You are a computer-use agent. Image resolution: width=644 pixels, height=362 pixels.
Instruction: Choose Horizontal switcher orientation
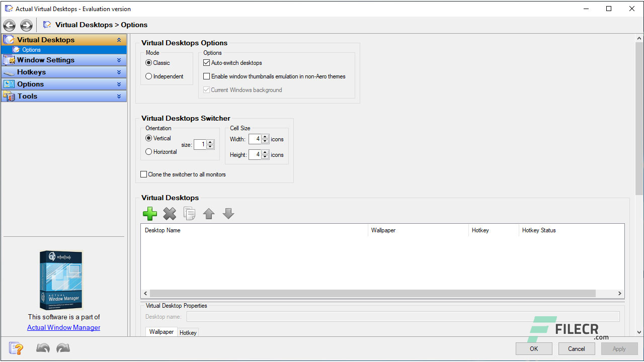click(148, 152)
